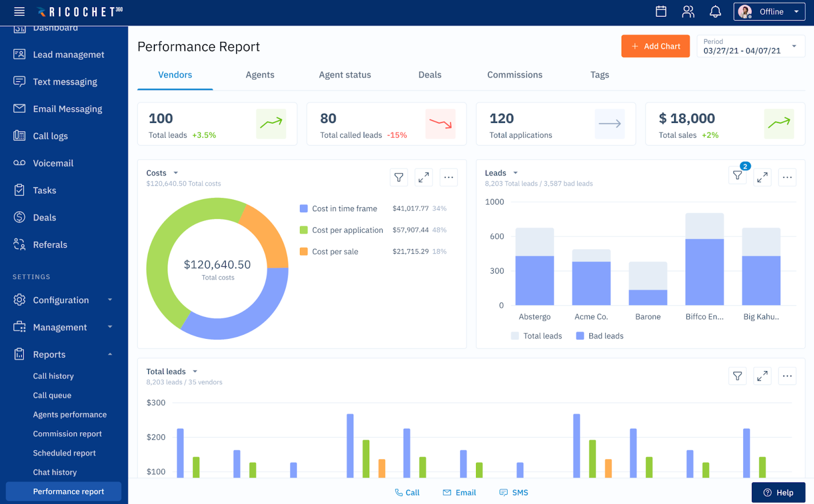
Task: Expand the Leads chart to fullscreen
Action: pos(762,177)
